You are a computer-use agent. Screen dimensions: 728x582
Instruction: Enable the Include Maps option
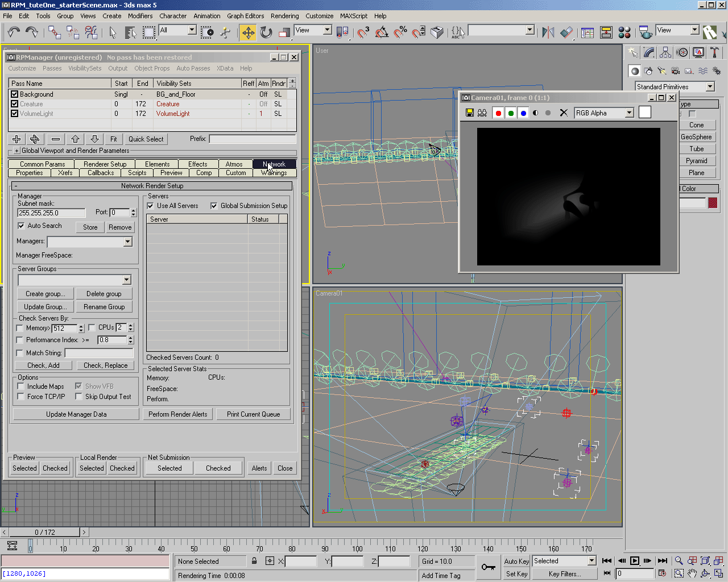point(21,386)
